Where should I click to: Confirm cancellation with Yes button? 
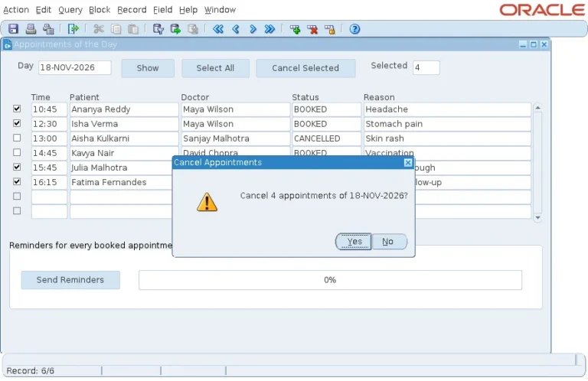[x=354, y=242]
